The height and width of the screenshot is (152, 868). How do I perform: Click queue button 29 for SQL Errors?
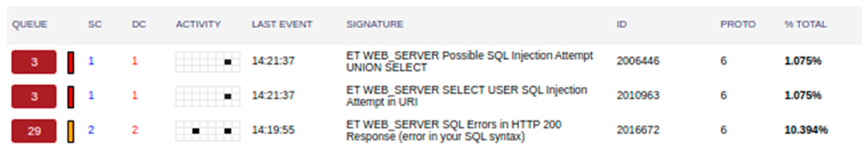point(34,131)
